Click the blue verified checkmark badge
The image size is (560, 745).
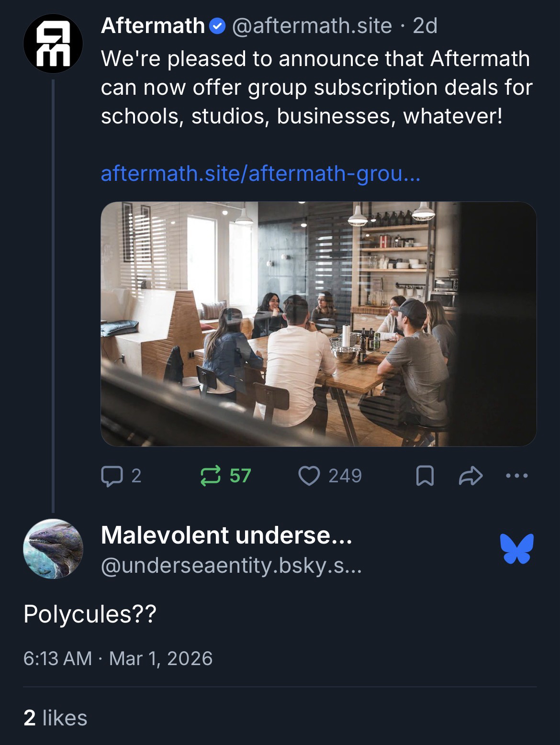[x=218, y=26]
